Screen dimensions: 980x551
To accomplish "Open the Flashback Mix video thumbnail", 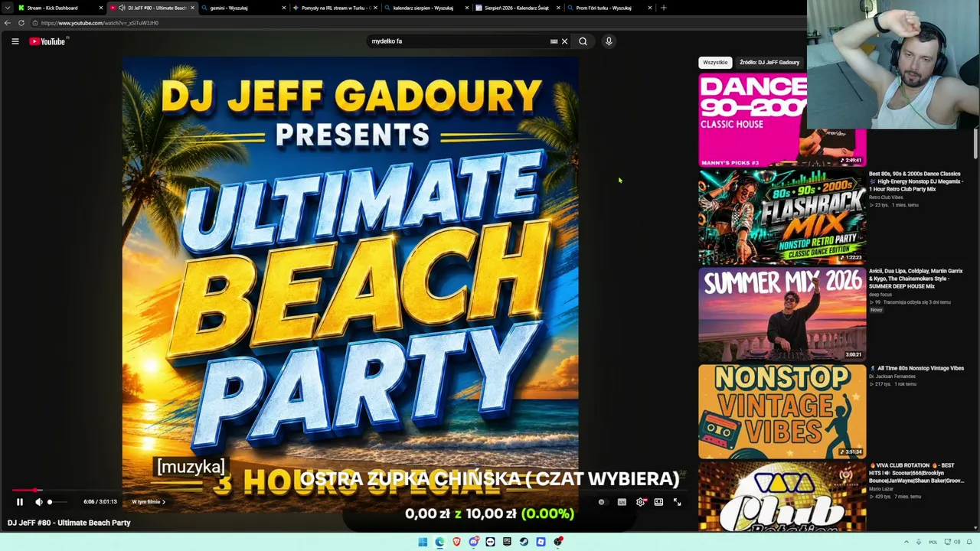I will [x=782, y=217].
